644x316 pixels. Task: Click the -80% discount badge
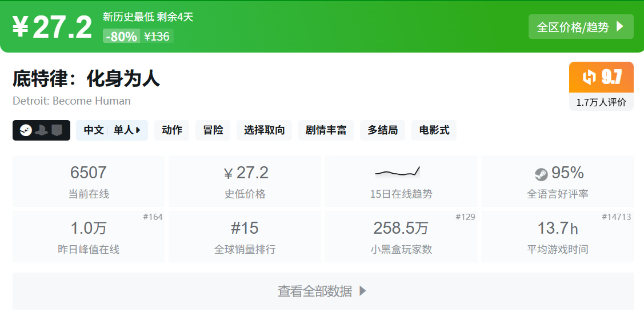(121, 37)
